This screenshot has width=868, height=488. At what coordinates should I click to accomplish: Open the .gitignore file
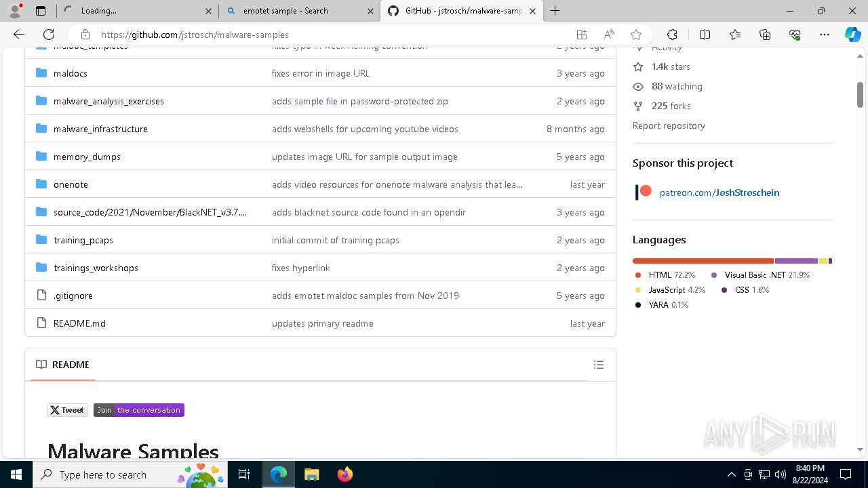[73, 296]
